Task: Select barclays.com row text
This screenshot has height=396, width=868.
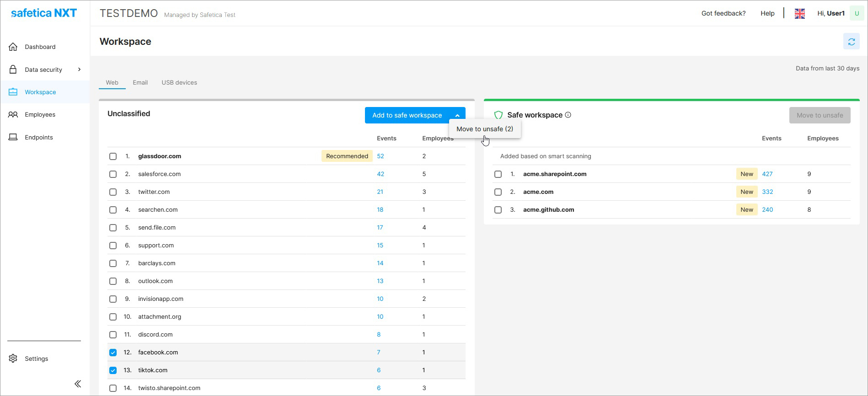Action: pos(157,263)
